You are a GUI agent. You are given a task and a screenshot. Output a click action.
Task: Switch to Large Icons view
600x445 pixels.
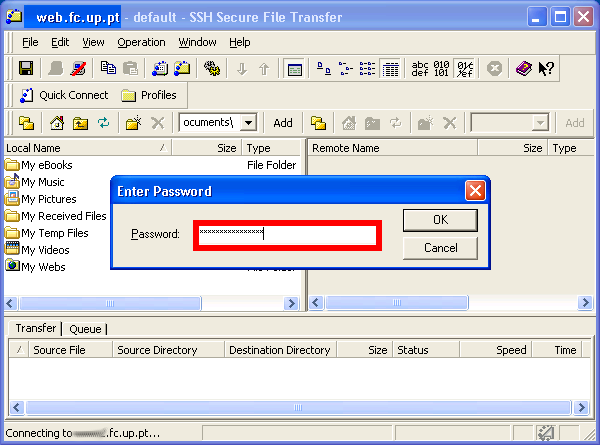click(324, 68)
